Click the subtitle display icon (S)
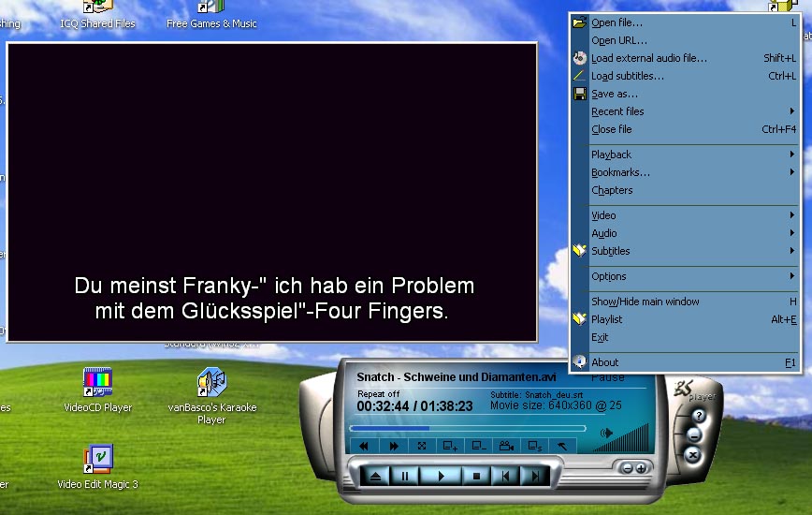The width and height of the screenshot is (812, 515). pos(534,446)
